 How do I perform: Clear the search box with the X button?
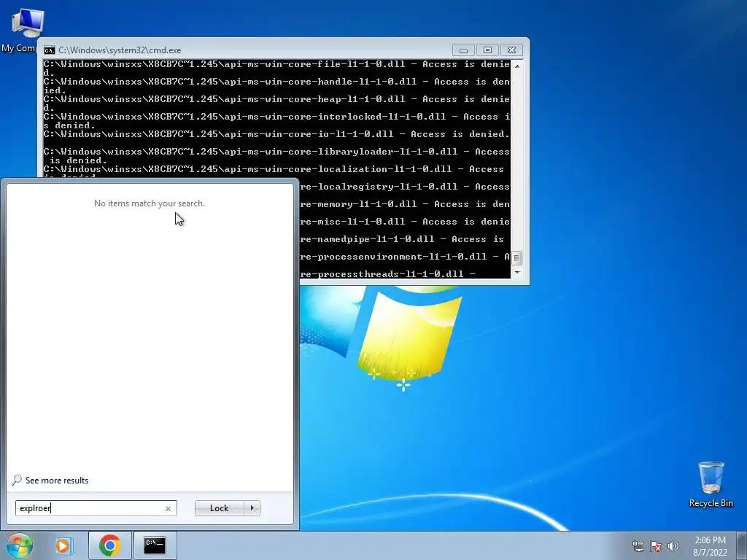tap(168, 508)
